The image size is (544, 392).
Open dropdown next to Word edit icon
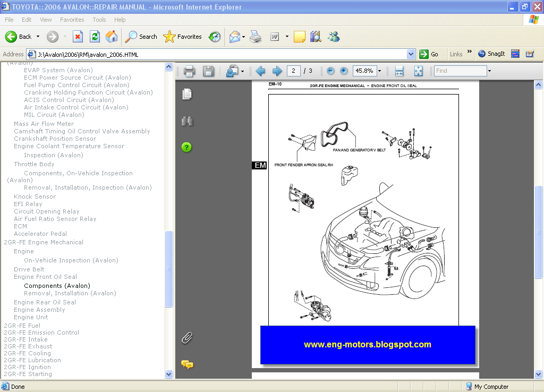click(x=287, y=37)
